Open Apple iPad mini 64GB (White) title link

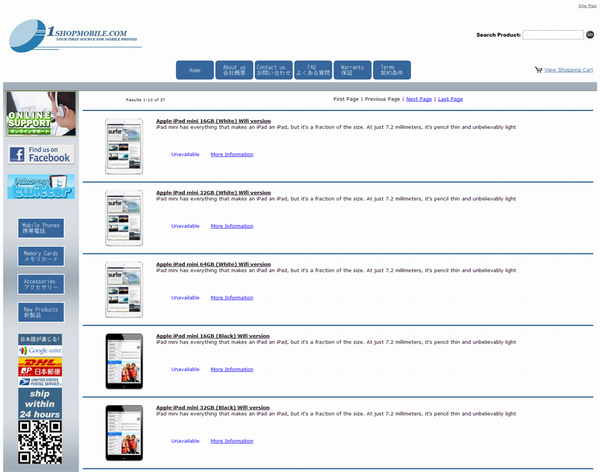pos(213,264)
